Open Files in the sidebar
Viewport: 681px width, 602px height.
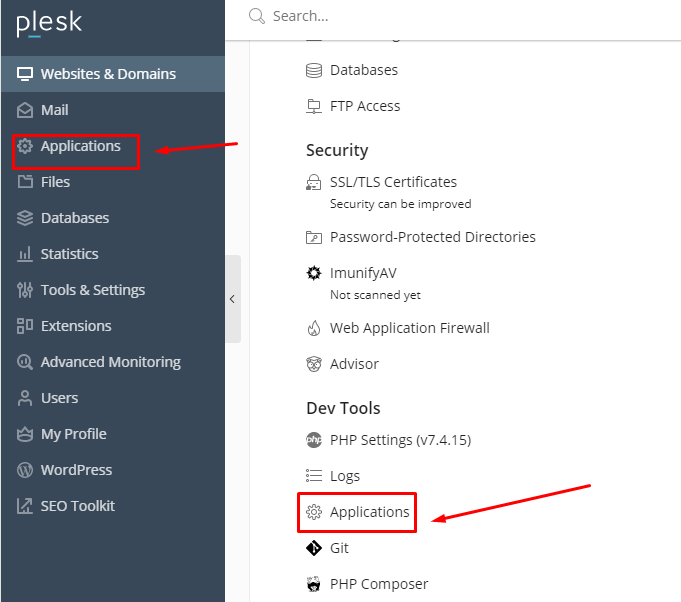[x=113, y=182]
